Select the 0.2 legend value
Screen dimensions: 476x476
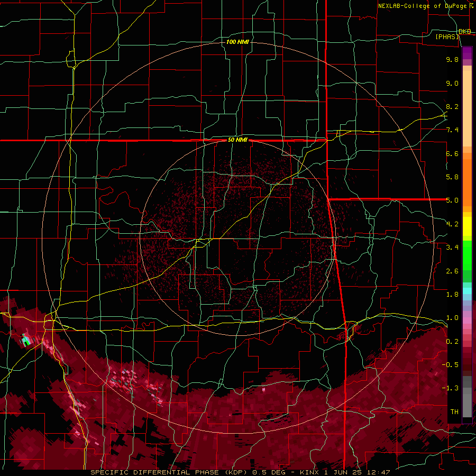pyautogui.click(x=452, y=342)
